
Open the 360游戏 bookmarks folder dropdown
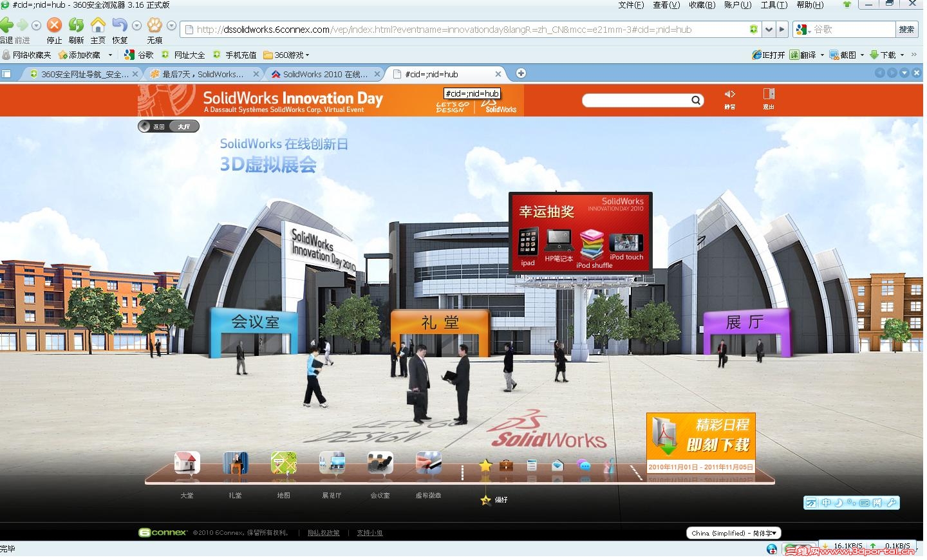286,55
